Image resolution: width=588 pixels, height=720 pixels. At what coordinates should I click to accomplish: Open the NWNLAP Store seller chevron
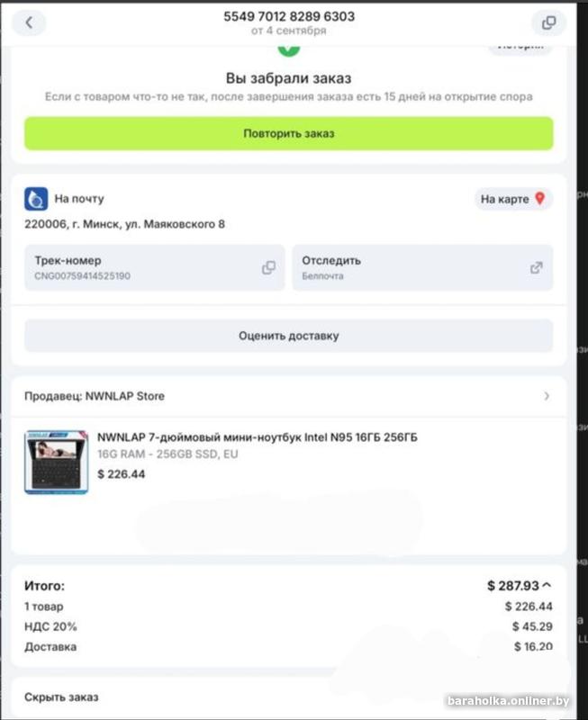click(x=547, y=396)
